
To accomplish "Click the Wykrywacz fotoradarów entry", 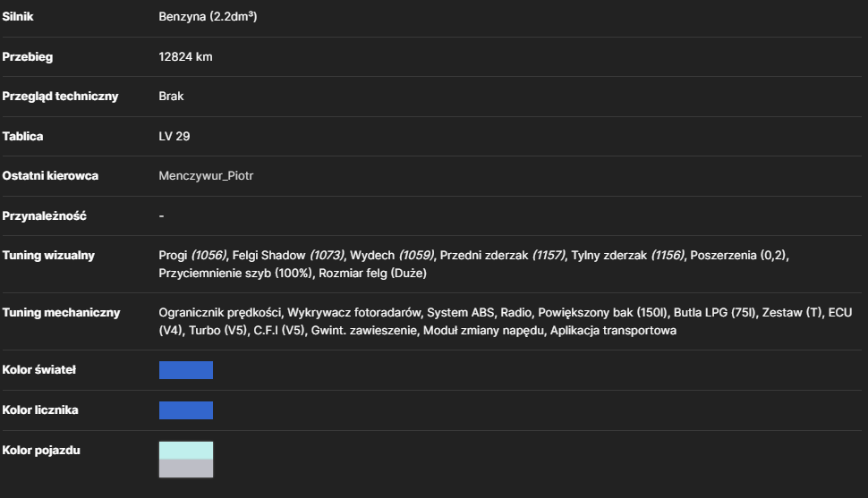I will pyautogui.click(x=353, y=313).
